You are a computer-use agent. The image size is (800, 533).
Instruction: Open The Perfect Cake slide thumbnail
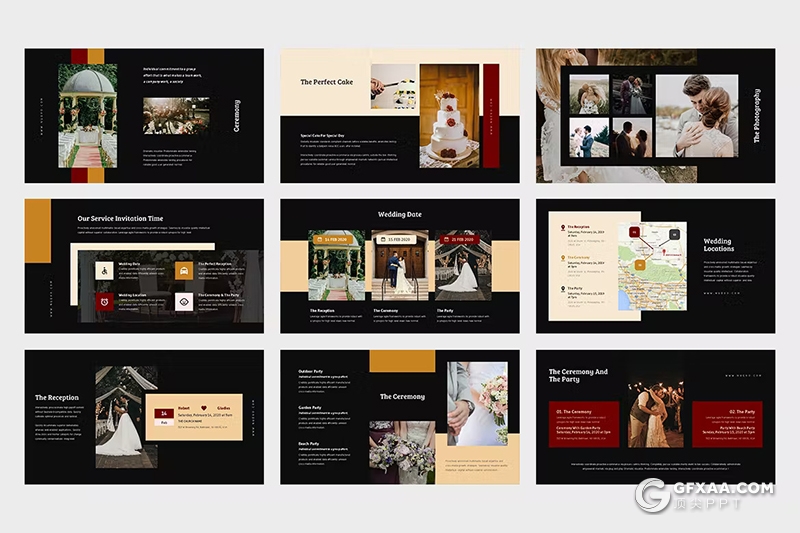(399, 115)
